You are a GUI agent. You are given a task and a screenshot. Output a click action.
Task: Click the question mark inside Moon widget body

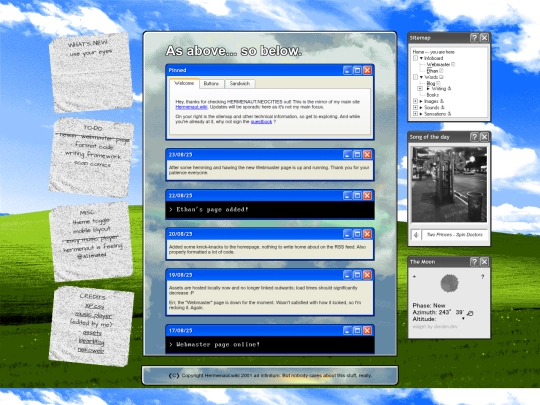pos(482,277)
